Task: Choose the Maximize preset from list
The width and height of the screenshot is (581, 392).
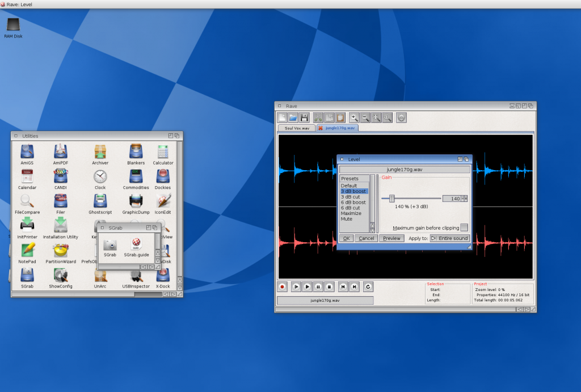Action: pyautogui.click(x=351, y=213)
